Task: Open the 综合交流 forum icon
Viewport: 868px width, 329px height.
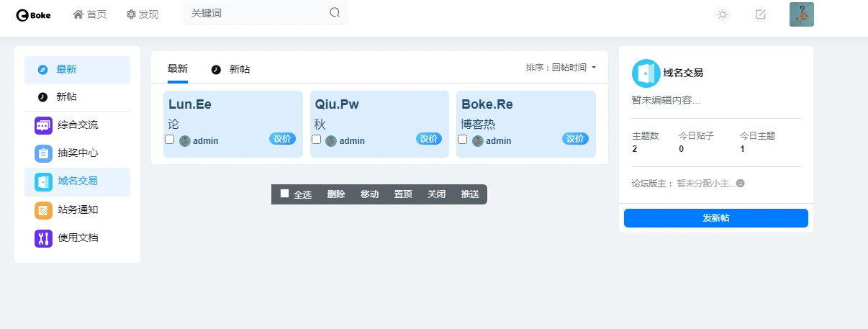Action: (43, 125)
